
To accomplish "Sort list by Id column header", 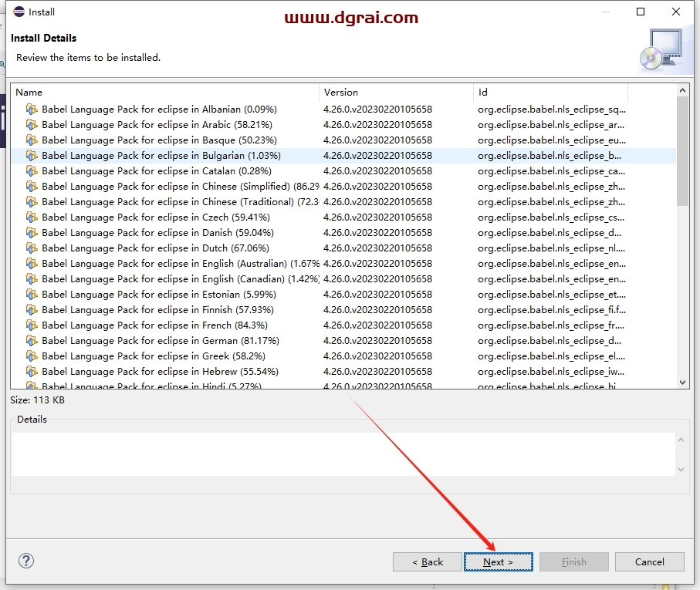I will [550, 93].
